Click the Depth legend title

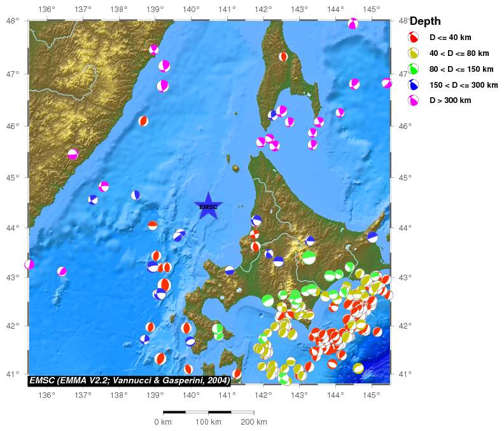click(425, 22)
